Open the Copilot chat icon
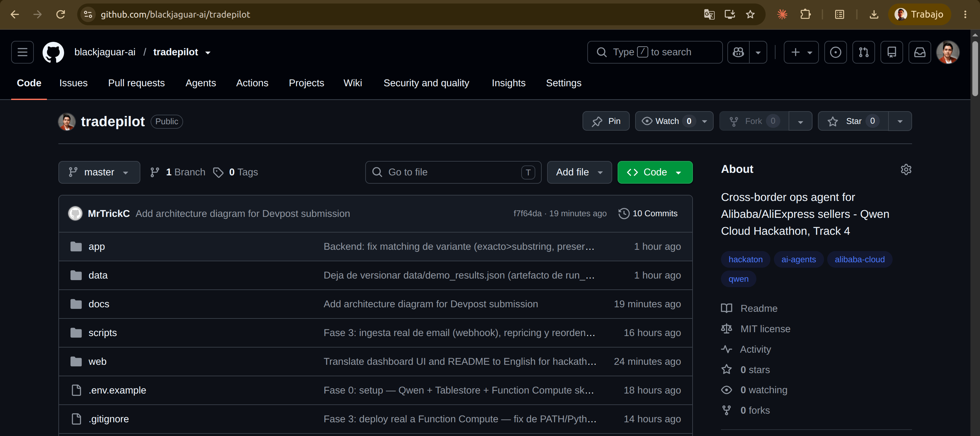The height and width of the screenshot is (436, 980). tap(739, 52)
